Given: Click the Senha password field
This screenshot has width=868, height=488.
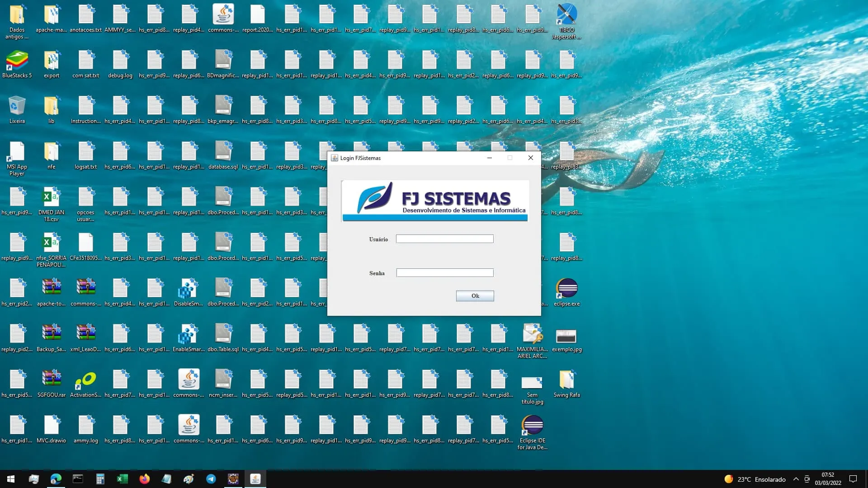Looking at the screenshot, I should [444, 272].
